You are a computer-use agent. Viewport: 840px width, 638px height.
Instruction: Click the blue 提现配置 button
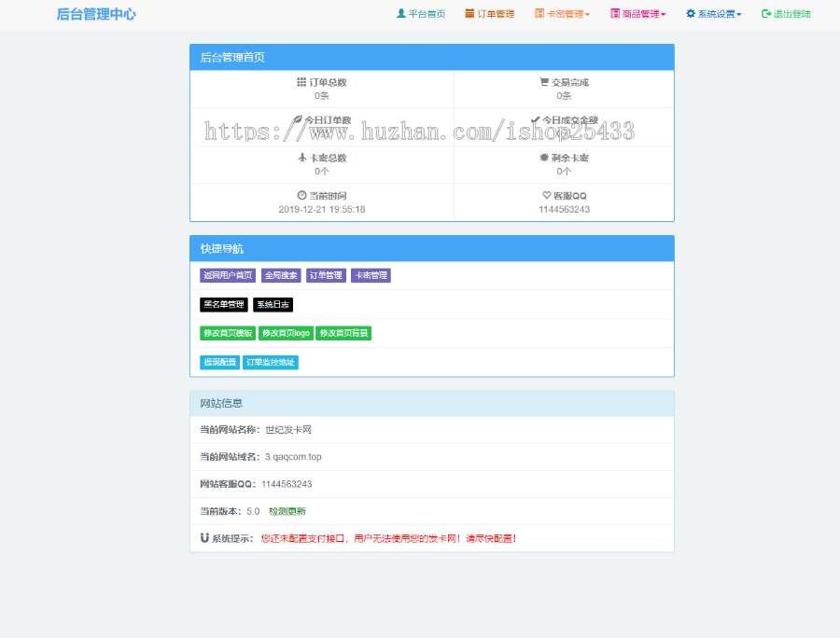click(x=219, y=362)
